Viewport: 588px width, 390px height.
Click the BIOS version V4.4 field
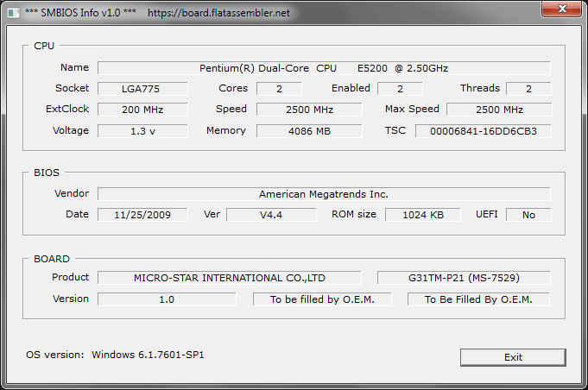[271, 215]
